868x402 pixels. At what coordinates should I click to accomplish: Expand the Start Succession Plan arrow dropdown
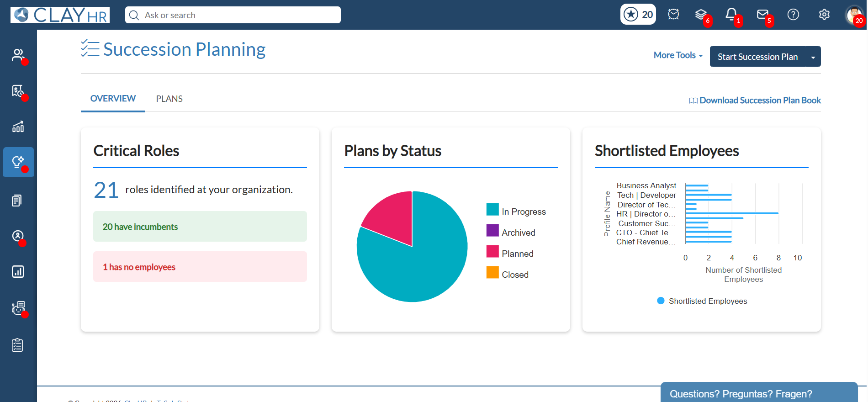point(813,57)
